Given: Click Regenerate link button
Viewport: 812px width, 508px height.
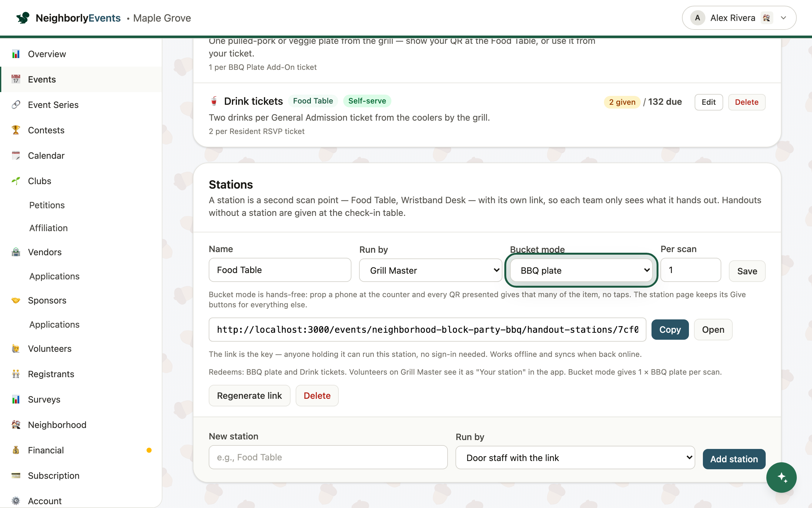Looking at the screenshot, I should click(x=249, y=396).
